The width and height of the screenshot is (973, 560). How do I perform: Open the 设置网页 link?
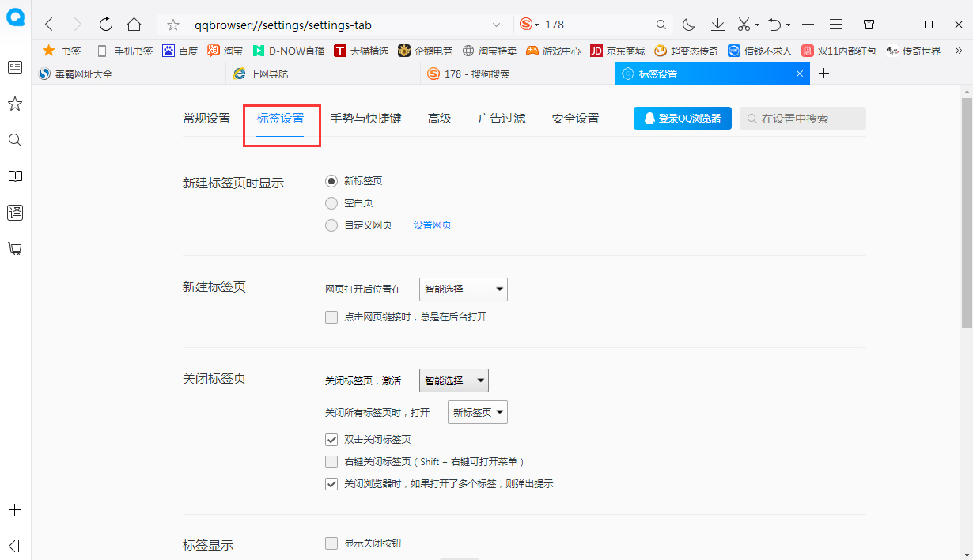point(432,225)
